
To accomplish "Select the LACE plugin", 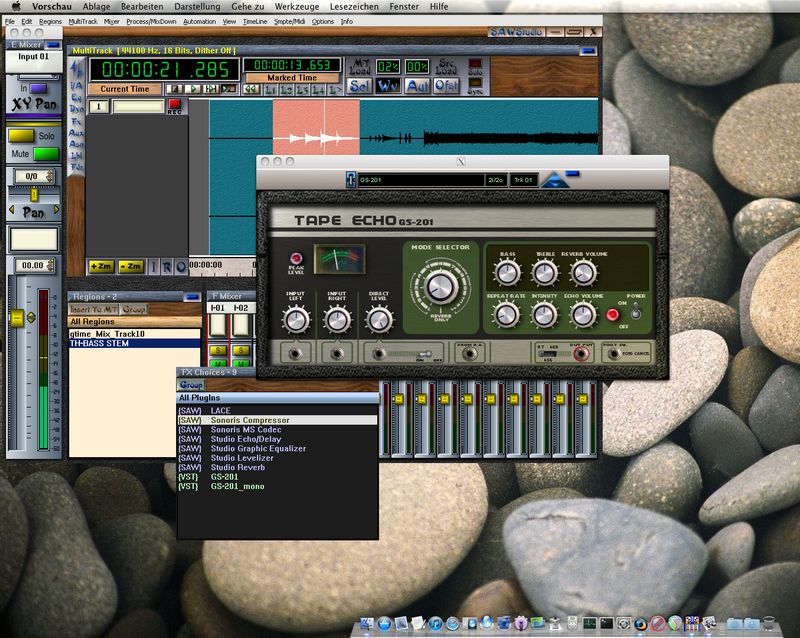I will 278,410.
